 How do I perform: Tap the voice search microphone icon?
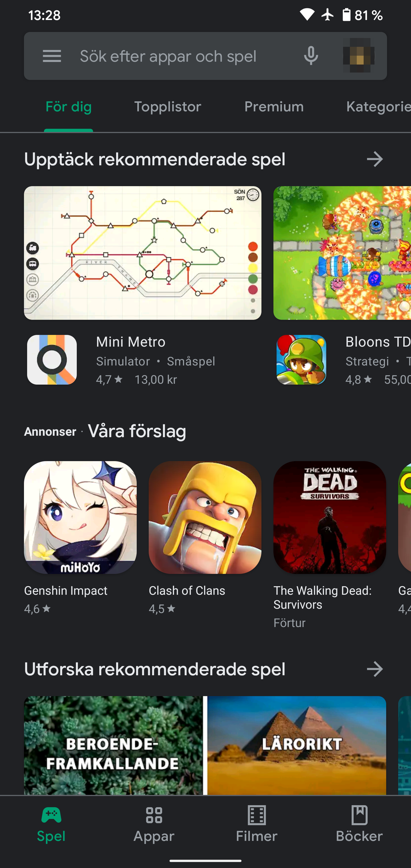click(x=311, y=56)
